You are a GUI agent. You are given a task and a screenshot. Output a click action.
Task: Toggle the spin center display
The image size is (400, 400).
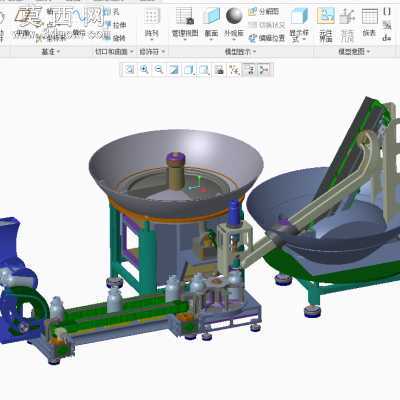pos(265,70)
